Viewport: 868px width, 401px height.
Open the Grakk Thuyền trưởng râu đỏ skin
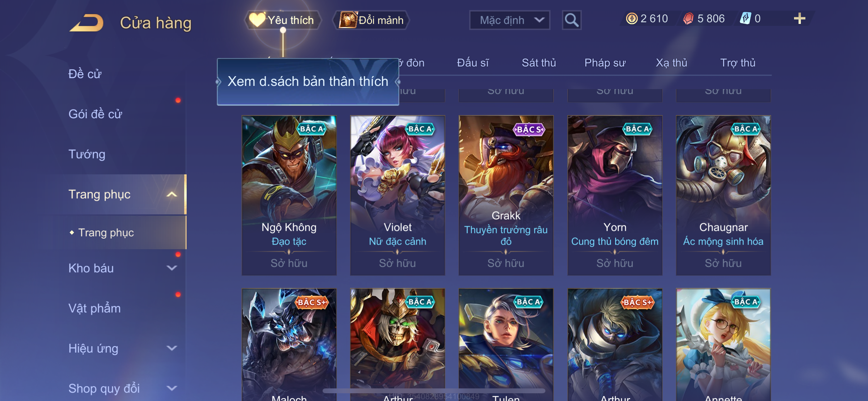506,195
